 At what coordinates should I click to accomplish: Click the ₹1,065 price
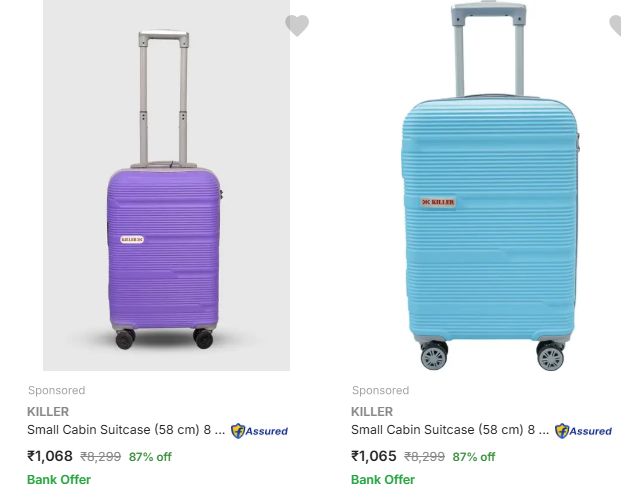[373, 456]
